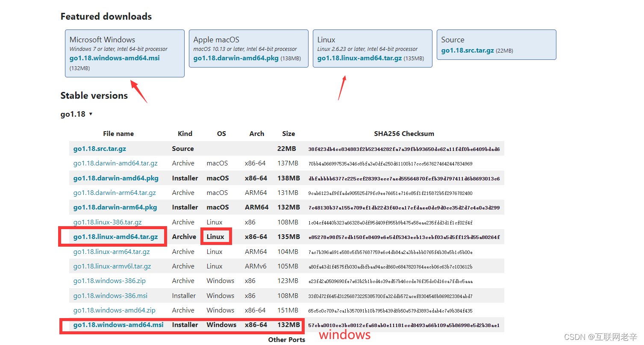Open go1.18.darwin-arm64.tar.gz table link

click(x=115, y=193)
